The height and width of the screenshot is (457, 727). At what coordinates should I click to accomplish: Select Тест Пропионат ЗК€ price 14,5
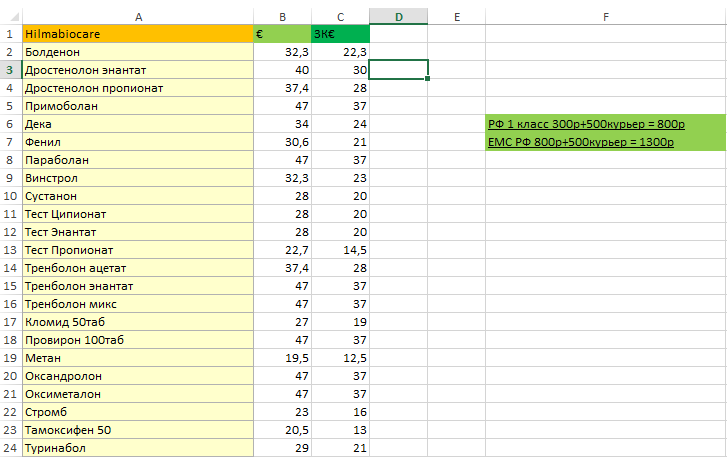[340, 250]
